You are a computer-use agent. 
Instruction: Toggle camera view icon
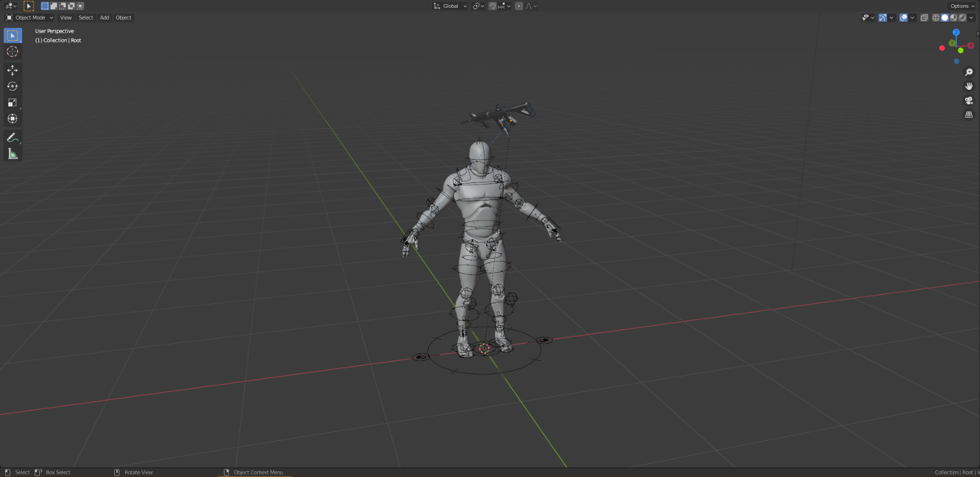coord(969,100)
